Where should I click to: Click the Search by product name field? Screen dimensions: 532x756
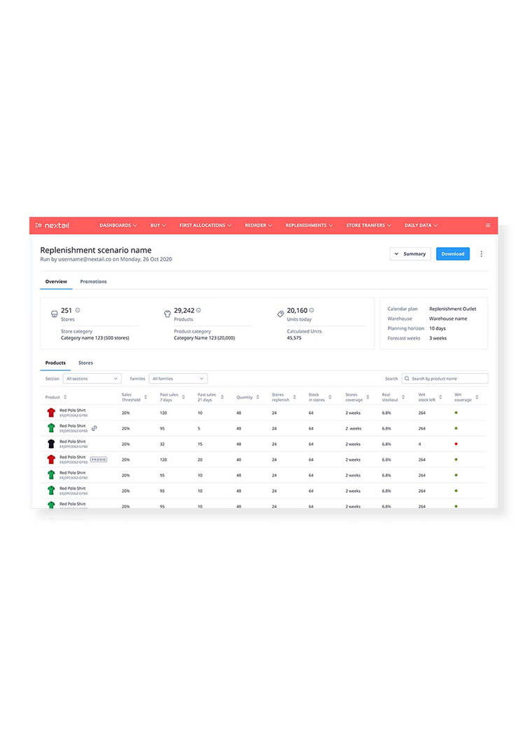click(x=448, y=379)
